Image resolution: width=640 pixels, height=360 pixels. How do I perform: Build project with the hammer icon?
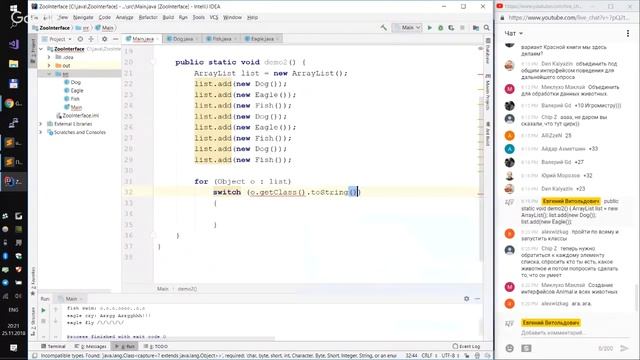coord(384,28)
